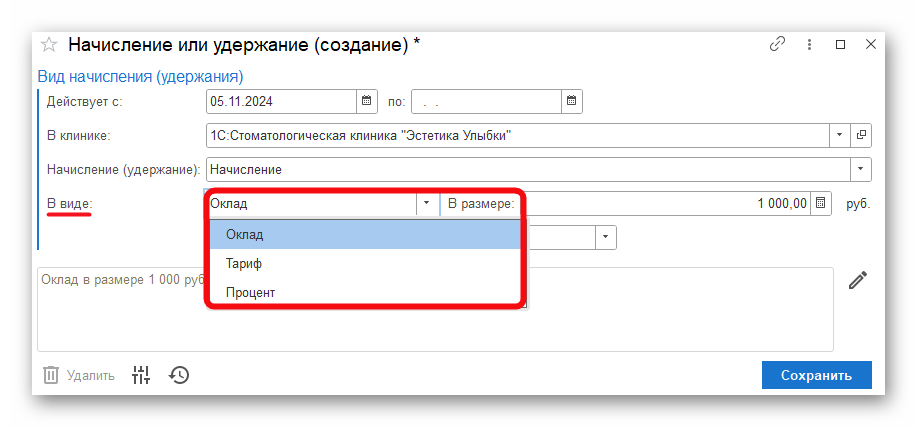The width and height of the screenshot is (917, 427).
Task: Click the description text area
Action: pos(435,309)
